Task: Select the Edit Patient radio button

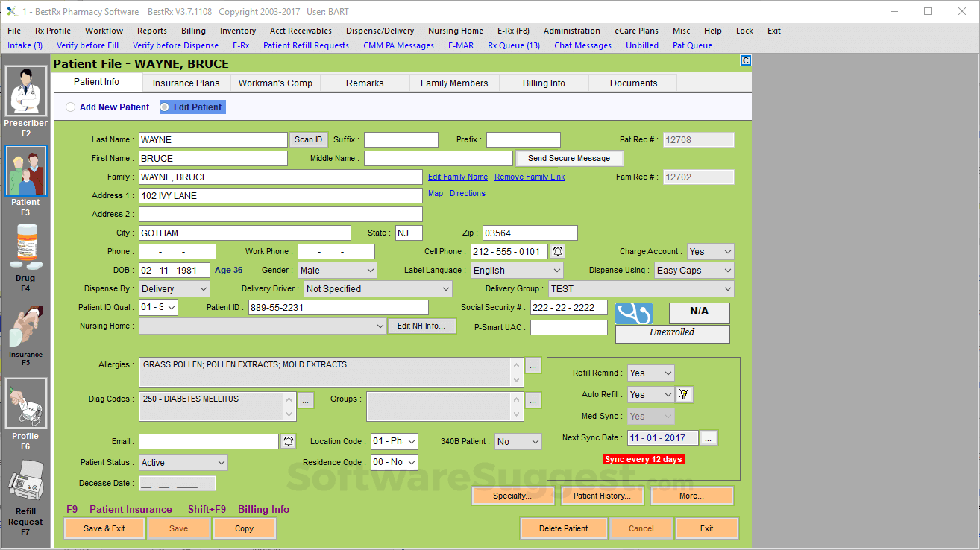Action: click(164, 107)
